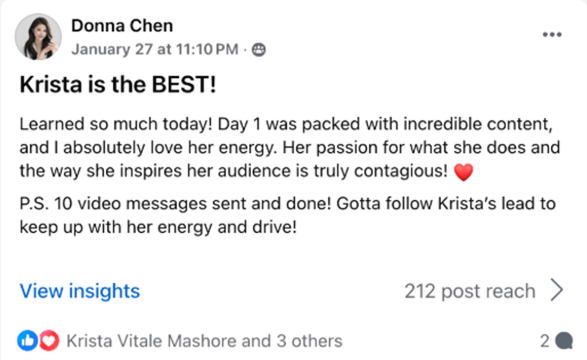Click the red heart emoji in the post
587x360 pixels.
coord(463,172)
